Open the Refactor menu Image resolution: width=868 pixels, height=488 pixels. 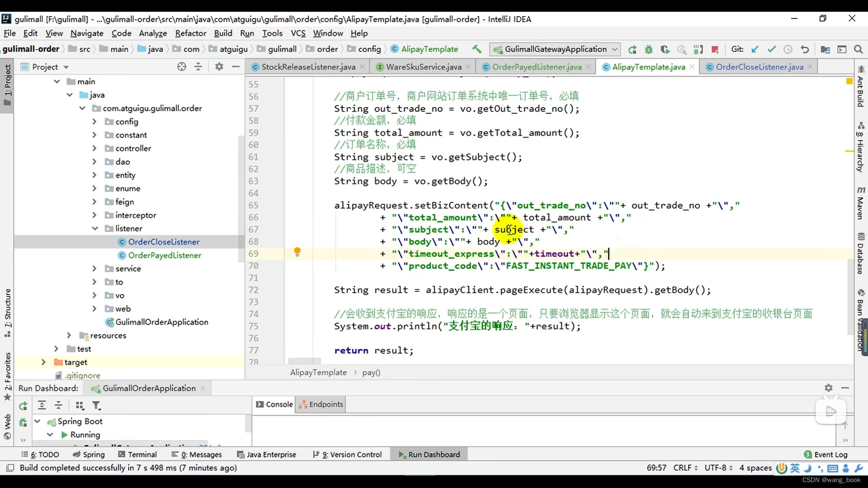[190, 33]
